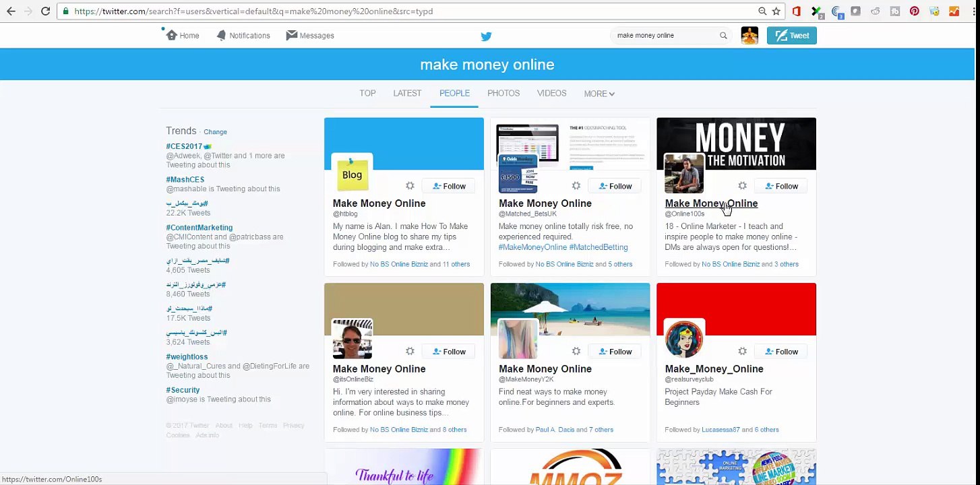This screenshot has width=980, height=485.
Task: Click Paul A. Dacis follower link
Action: (555, 430)
